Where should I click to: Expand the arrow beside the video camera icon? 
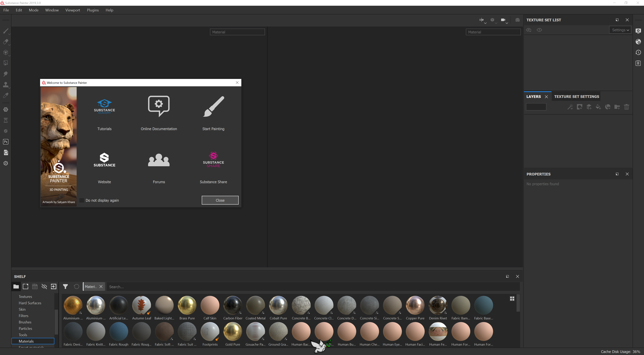[507, 23]
